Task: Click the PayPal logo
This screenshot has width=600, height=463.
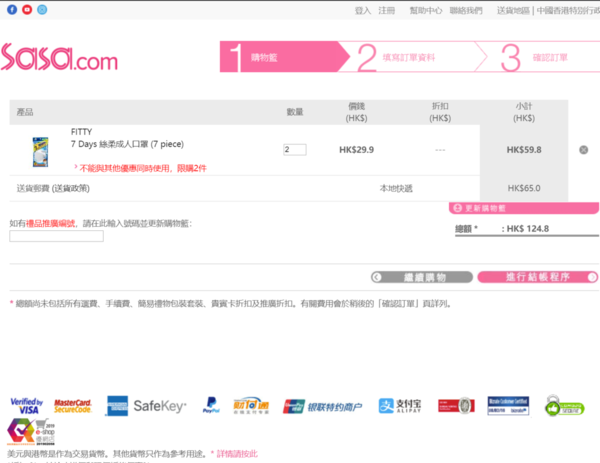Action: pyautogui.click(x=211, y=405)
